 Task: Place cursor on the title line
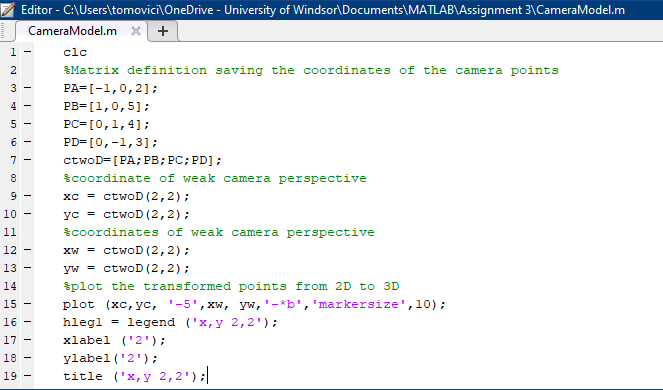134,376
